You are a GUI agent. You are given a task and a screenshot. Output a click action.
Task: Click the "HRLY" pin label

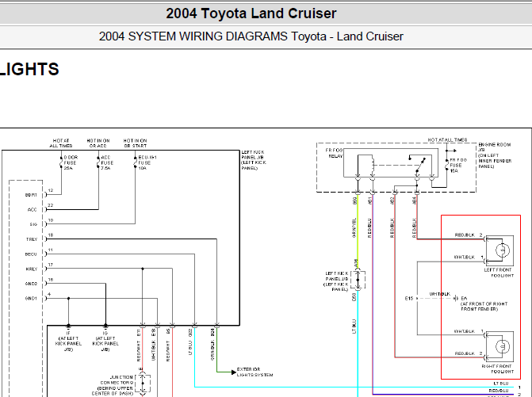pos(32,269)
